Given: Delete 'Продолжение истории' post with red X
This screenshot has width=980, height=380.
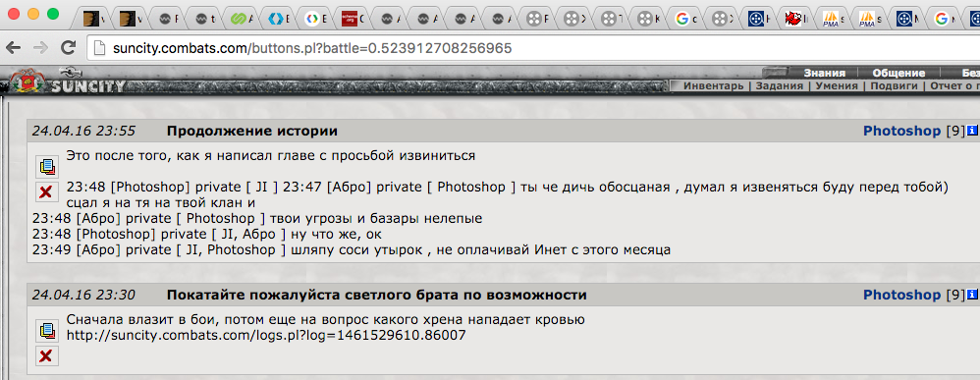Looking at the screenshot, I should 47,191.
